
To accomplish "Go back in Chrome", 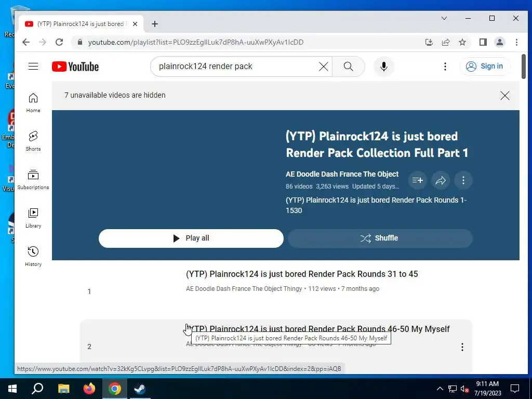I will click(26, 42).
